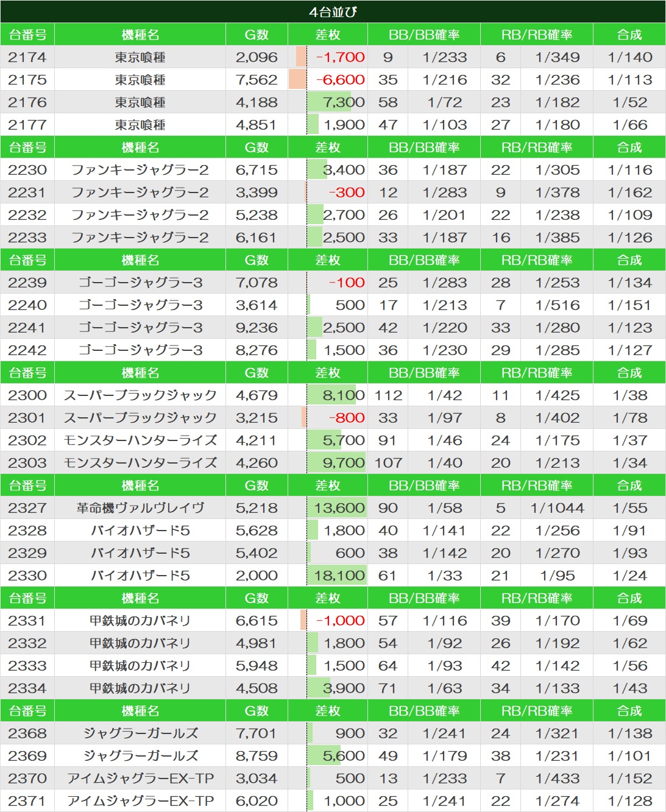Click the BB count 112 for machine 2300
This screenshot has height=812, width=666.
pyautogui.click(x=388, y=395)
